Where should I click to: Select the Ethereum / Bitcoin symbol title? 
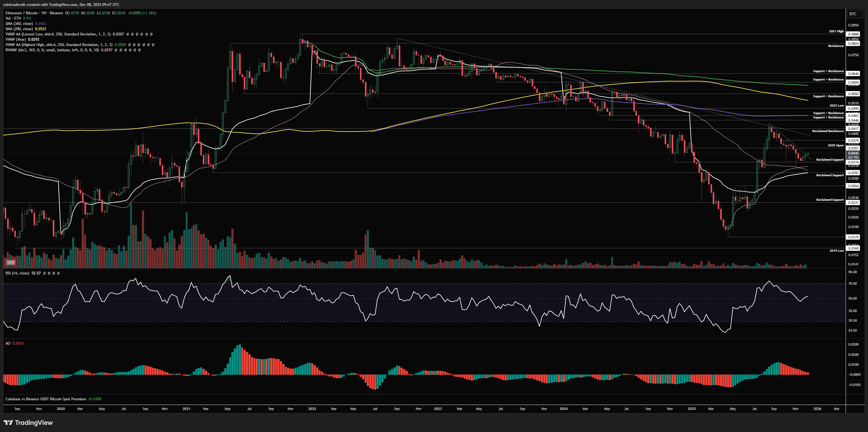point(22,13)
